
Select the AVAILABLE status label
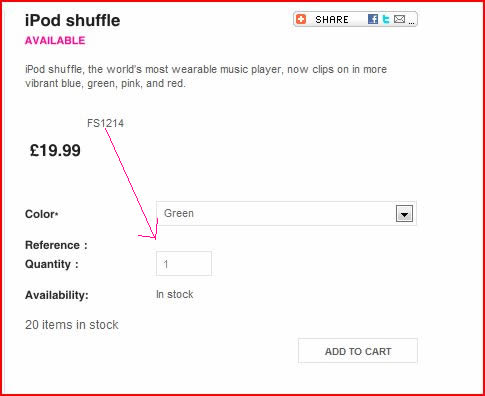point(55,41)
